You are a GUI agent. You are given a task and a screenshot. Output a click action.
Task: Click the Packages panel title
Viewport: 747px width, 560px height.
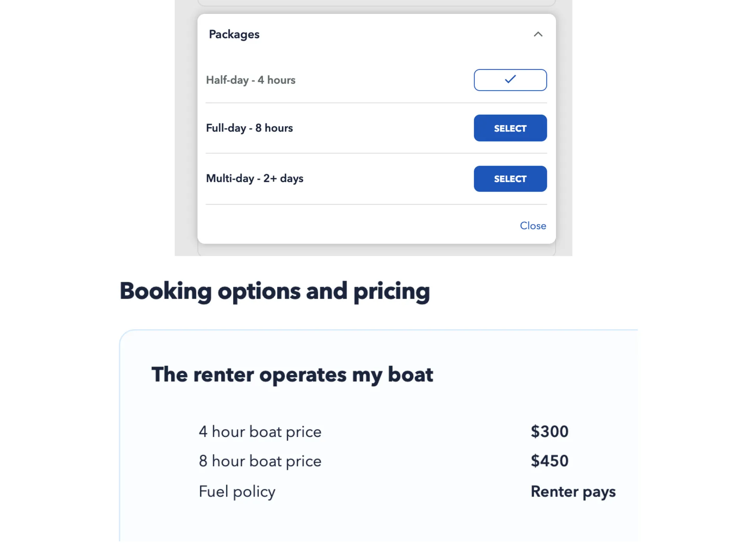pos(234,34)
